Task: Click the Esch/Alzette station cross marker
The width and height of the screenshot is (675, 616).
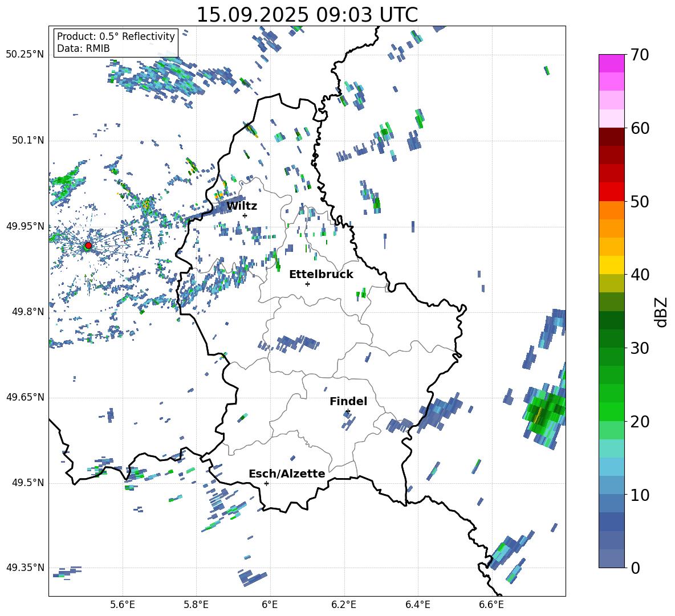Action: pyautogui.click(x=266, y=483)
